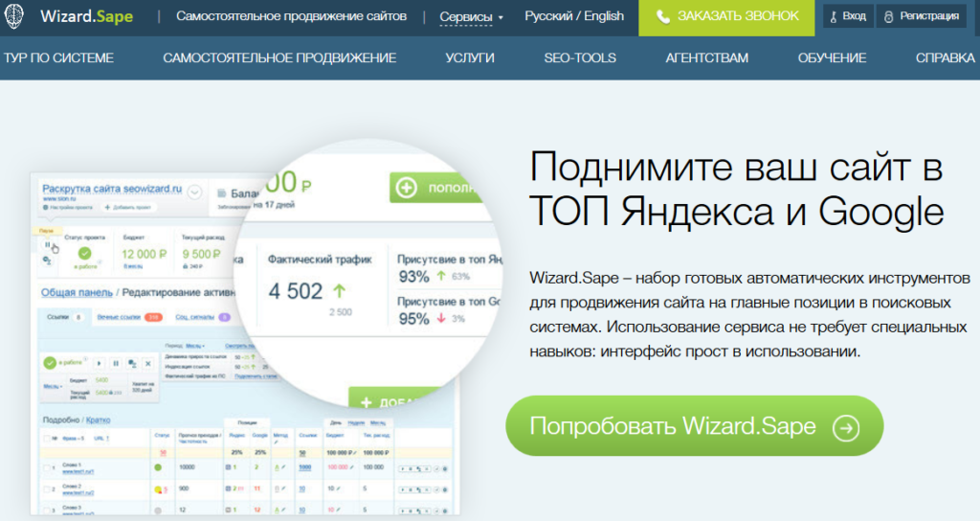Click the lock icon beside Регистрация
This screenshot has width=980, height=521.
click(x=888, y=17)
